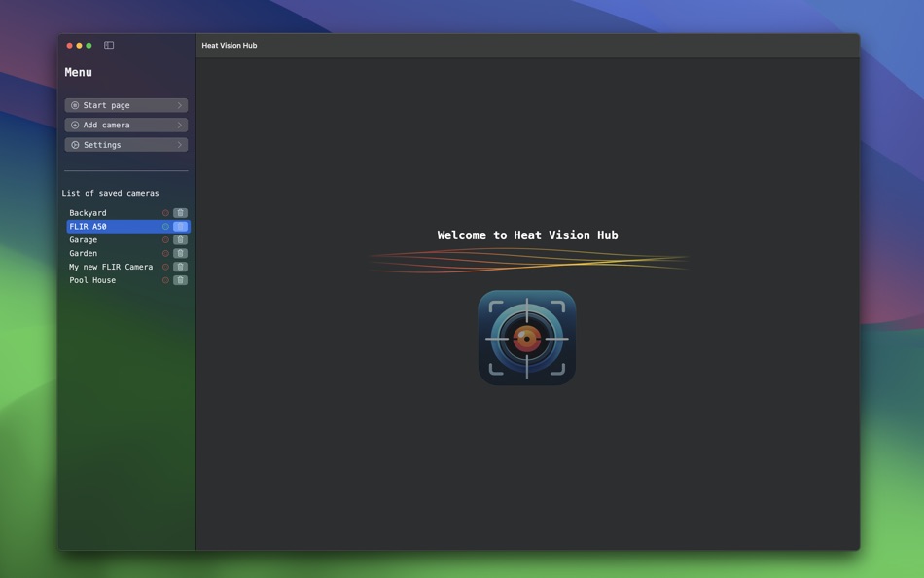Delete the FLIR A50 camera with trash icon
This screenshot has width=924, height=578.
(180, 227)
